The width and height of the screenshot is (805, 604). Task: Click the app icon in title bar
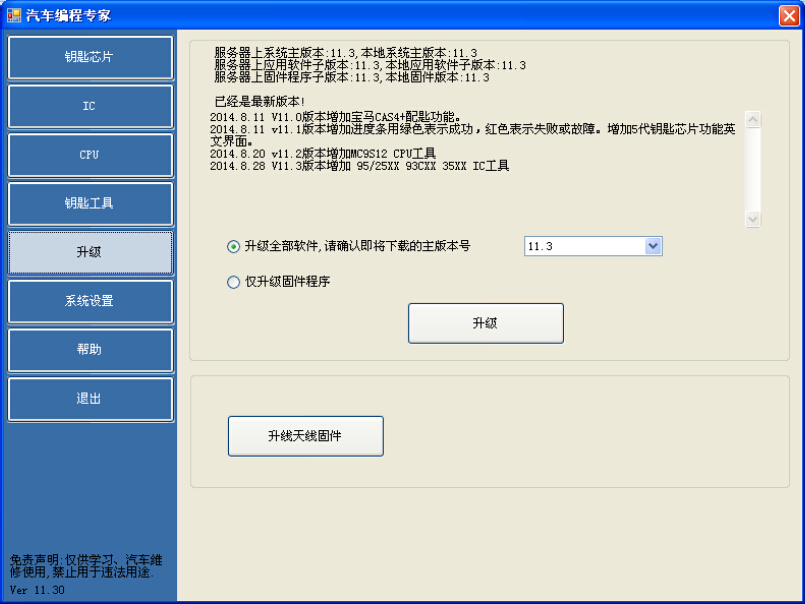[14, 15]
